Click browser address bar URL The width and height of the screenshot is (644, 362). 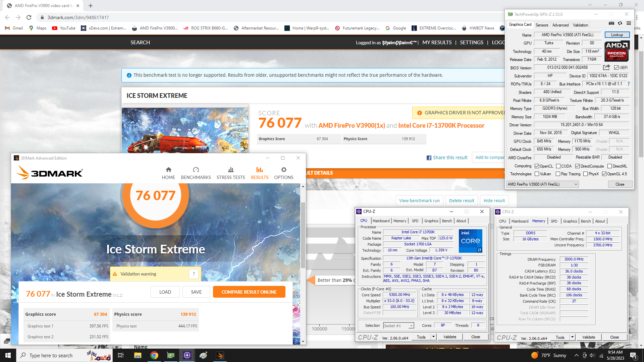(x=78, y=17)
